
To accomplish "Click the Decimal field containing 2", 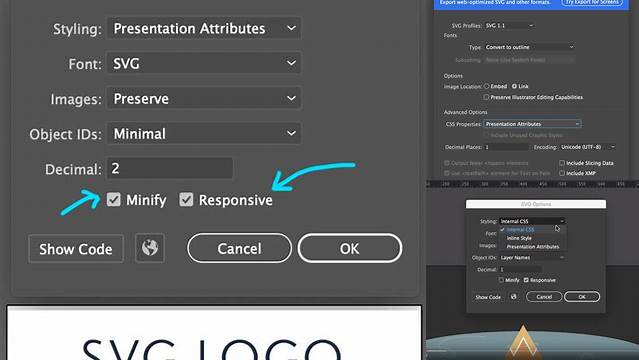I will point(170,168).
